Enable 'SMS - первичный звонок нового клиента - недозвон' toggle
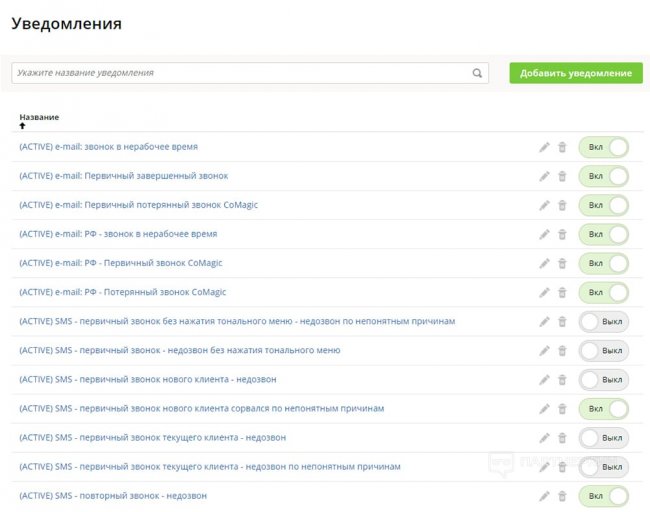 pos(604,380)
